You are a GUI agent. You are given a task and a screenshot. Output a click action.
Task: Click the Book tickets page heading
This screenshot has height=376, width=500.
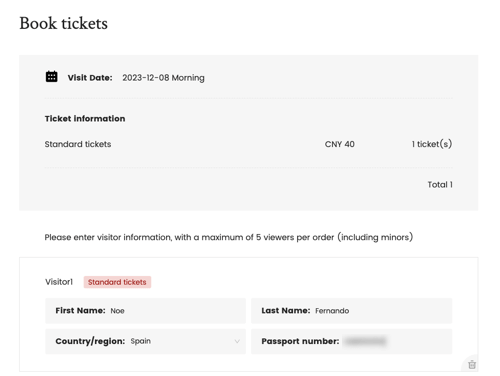[x=64, y=23]
